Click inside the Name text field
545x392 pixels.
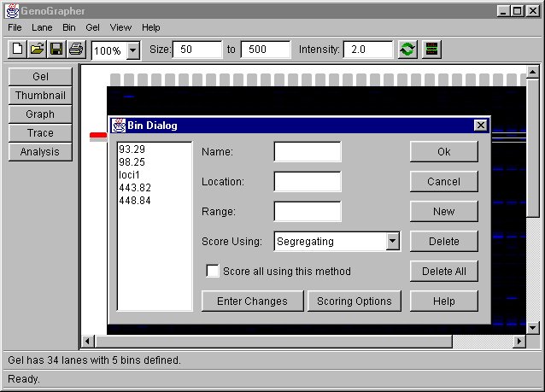pyautogui.click(x=307, y=152)
